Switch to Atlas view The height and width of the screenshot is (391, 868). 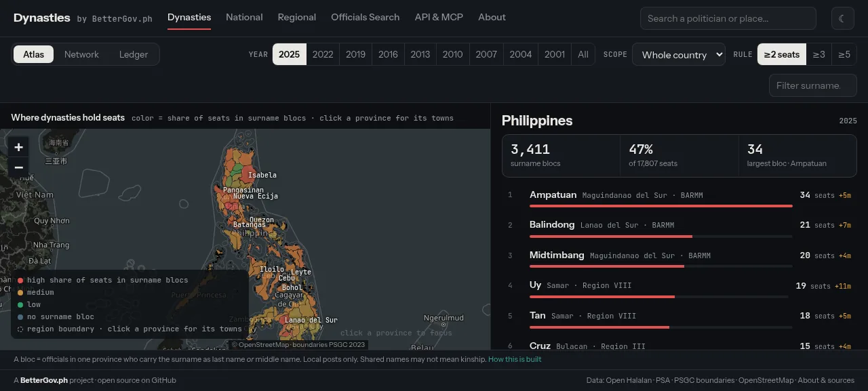33,54
